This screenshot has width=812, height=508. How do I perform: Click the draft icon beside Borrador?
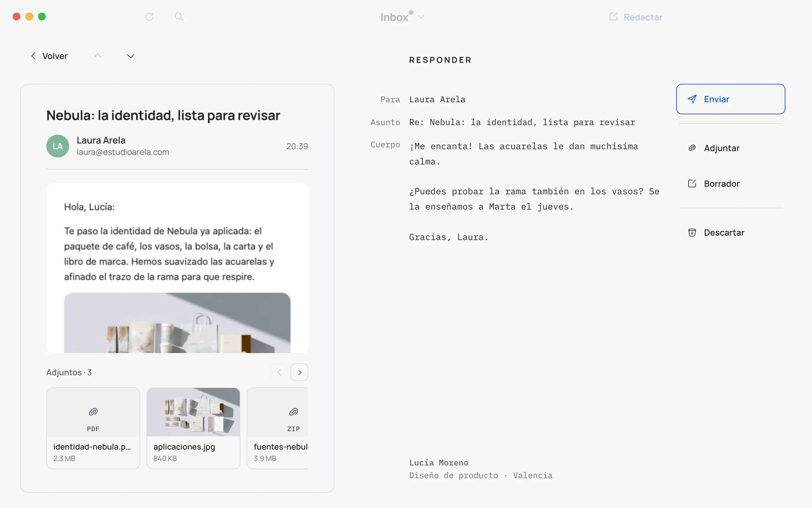tap(692, 184)
